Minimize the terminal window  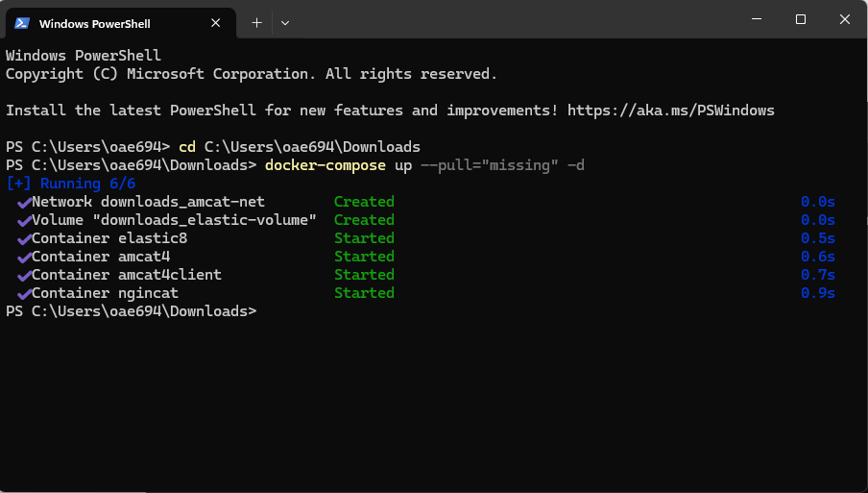point(756,19)
